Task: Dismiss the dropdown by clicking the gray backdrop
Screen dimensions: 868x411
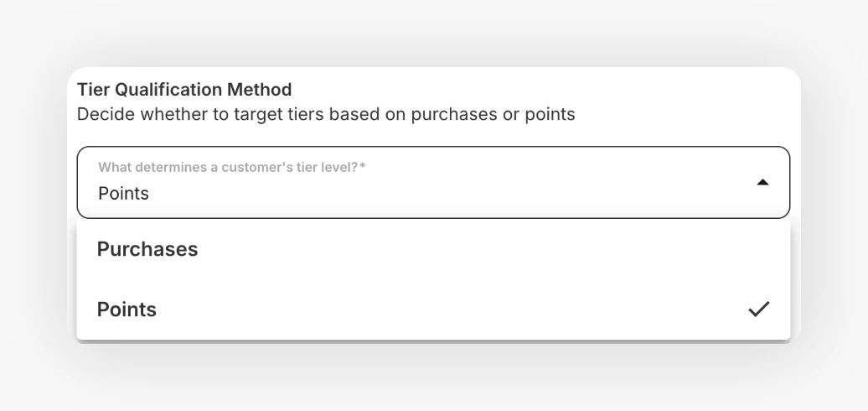Action: point(433,34)
